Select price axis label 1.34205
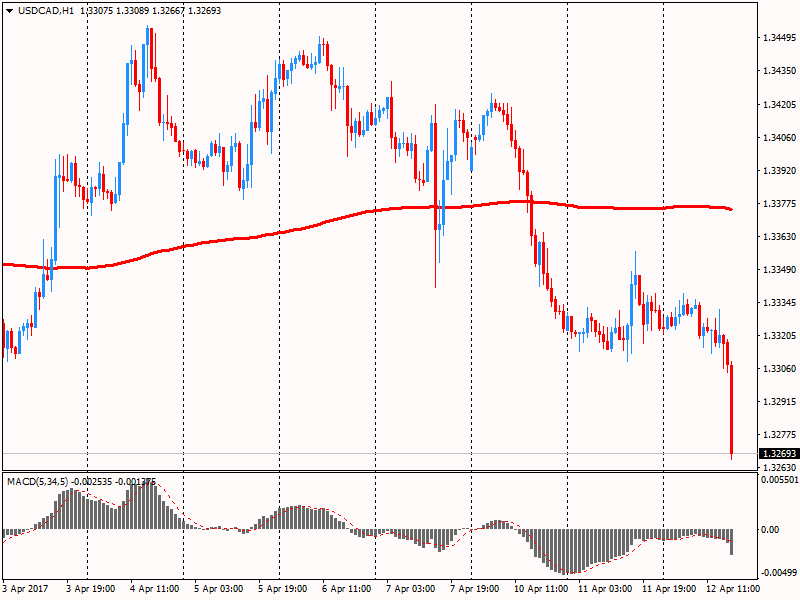Viewport: 800px width, 600px height. [779, 105]
